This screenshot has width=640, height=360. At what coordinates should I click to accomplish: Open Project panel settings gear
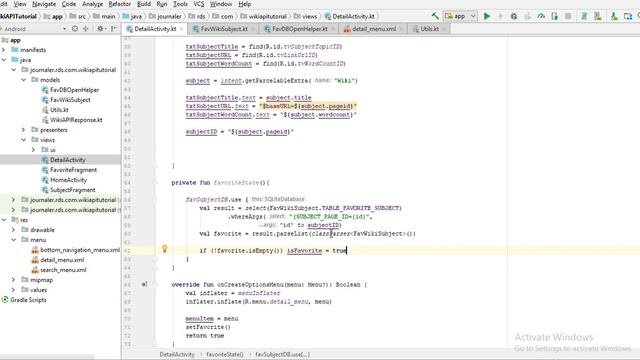[100, 29]
